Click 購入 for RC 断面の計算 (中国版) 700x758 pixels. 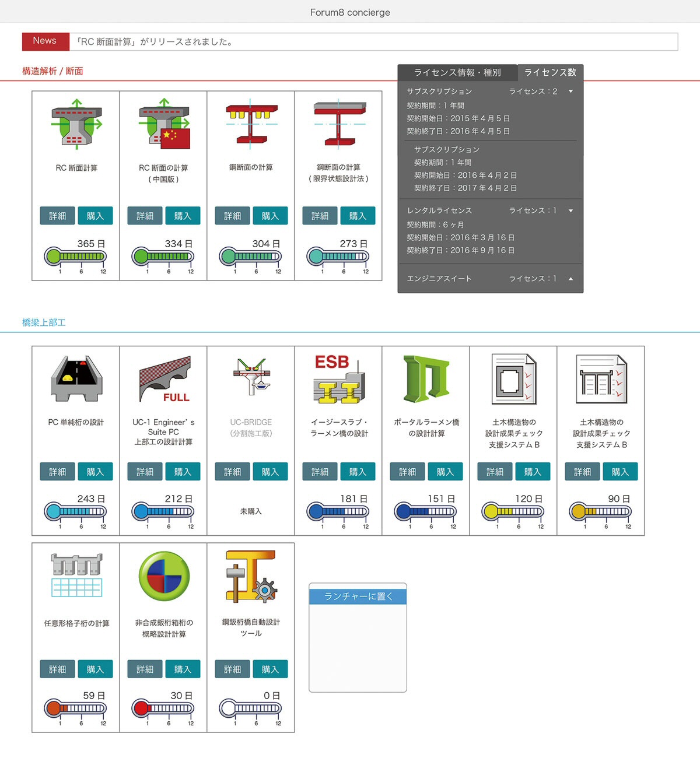[183, 216]
